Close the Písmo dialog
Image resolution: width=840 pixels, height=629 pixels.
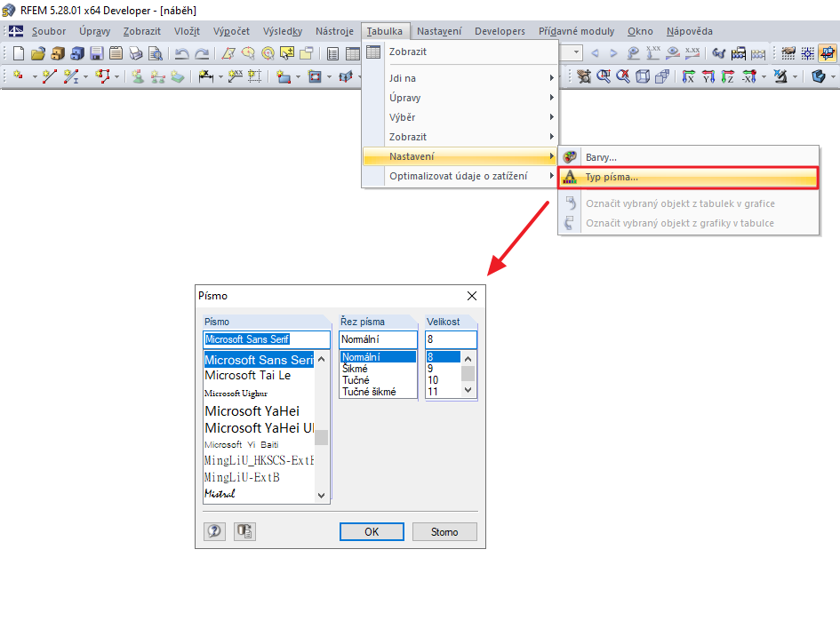click(471, 296)
